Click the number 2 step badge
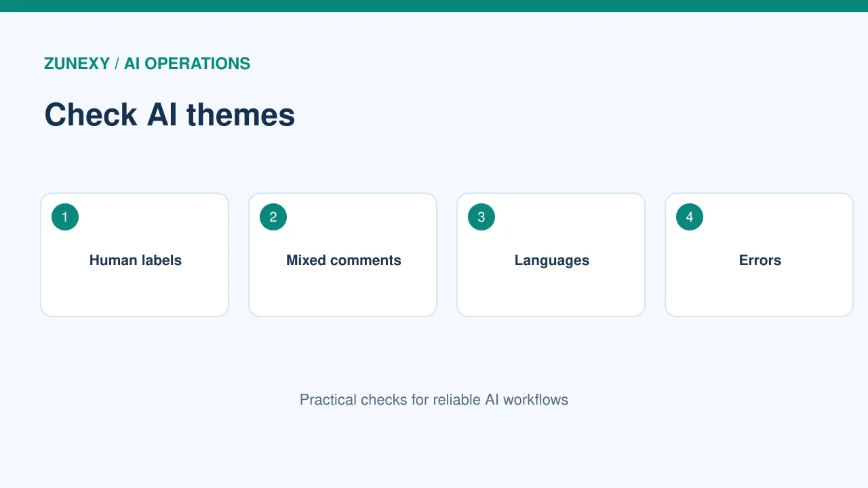 [x=273, y=217]
